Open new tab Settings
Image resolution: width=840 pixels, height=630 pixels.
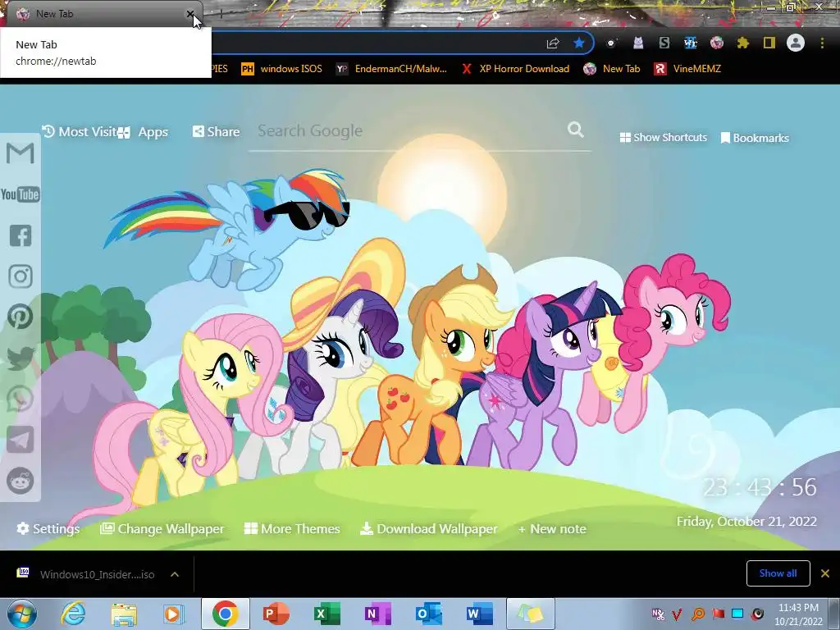click(x=48, y=529)
